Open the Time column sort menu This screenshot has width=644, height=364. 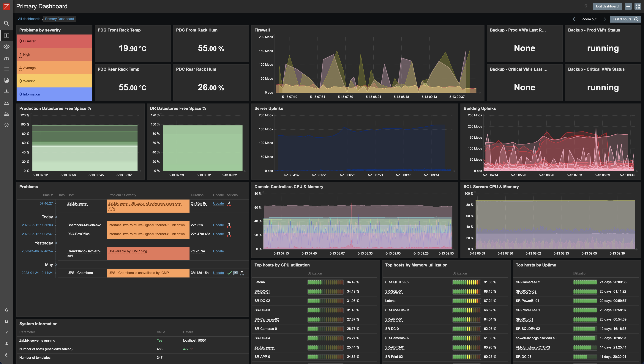coord(48,195)
